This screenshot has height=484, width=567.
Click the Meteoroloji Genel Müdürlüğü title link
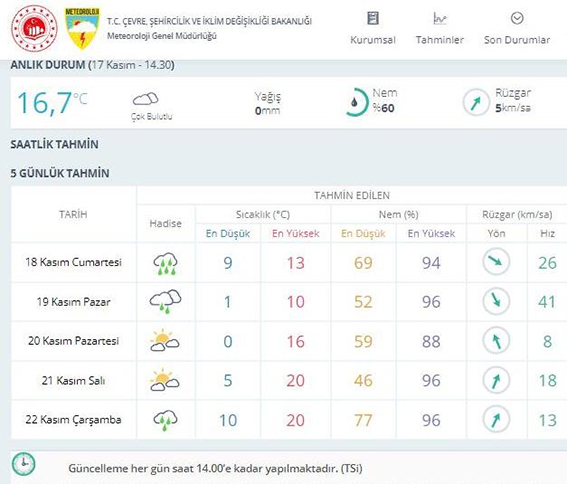click(162, 36)
